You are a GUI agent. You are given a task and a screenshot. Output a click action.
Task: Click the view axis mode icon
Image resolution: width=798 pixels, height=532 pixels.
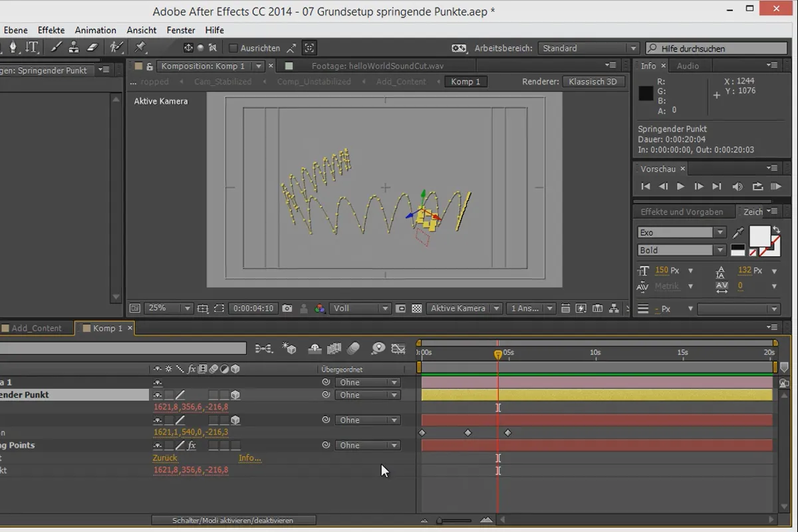213,48
